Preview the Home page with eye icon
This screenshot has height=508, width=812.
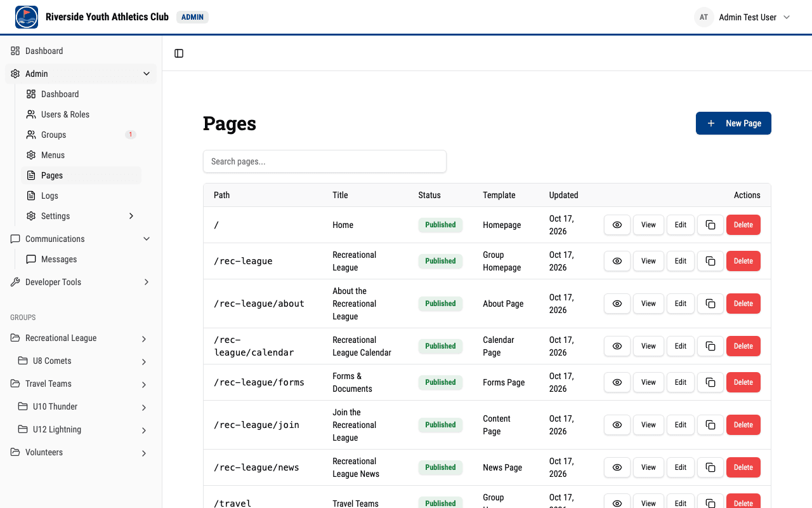[x=617, y=225]
